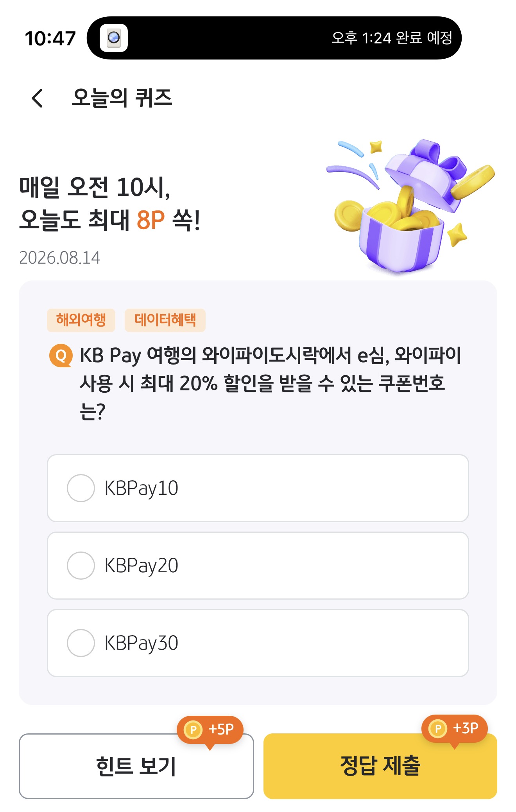Tap the washing machine icon in status pill

[114, 38]
